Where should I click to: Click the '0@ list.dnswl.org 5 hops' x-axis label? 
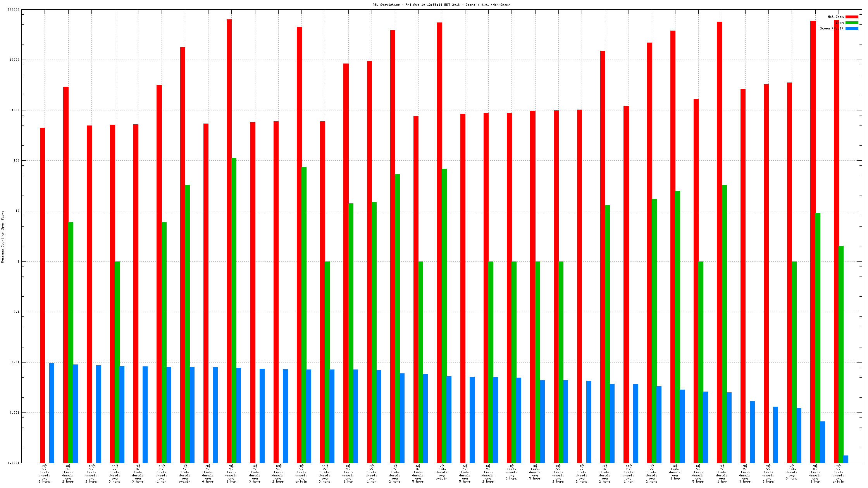pos(535,472)
